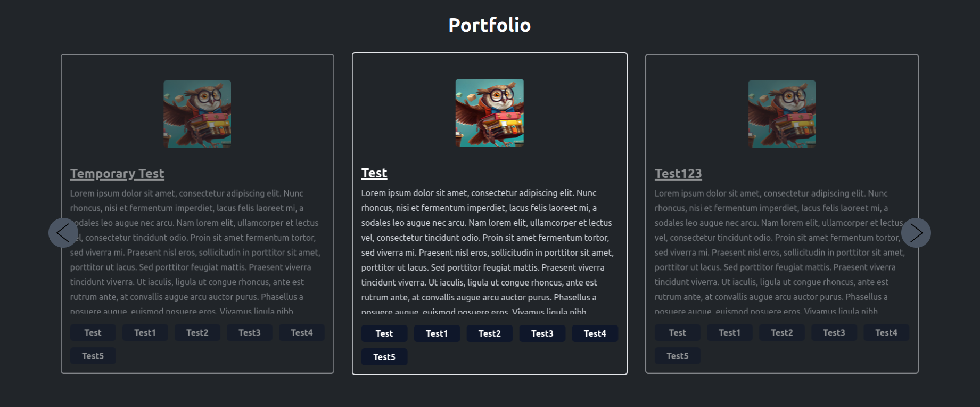Click the next slide arrow
This screenshot has width=980, height=407.
916,233
